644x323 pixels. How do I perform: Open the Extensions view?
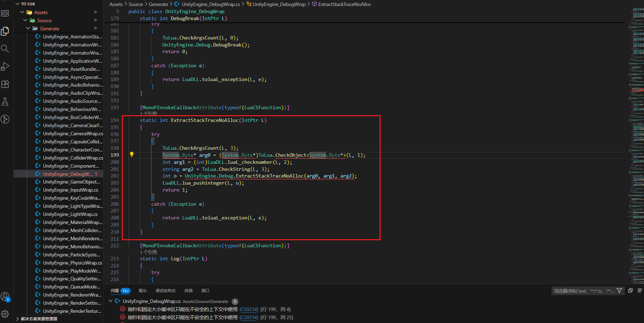click(5, 84)
